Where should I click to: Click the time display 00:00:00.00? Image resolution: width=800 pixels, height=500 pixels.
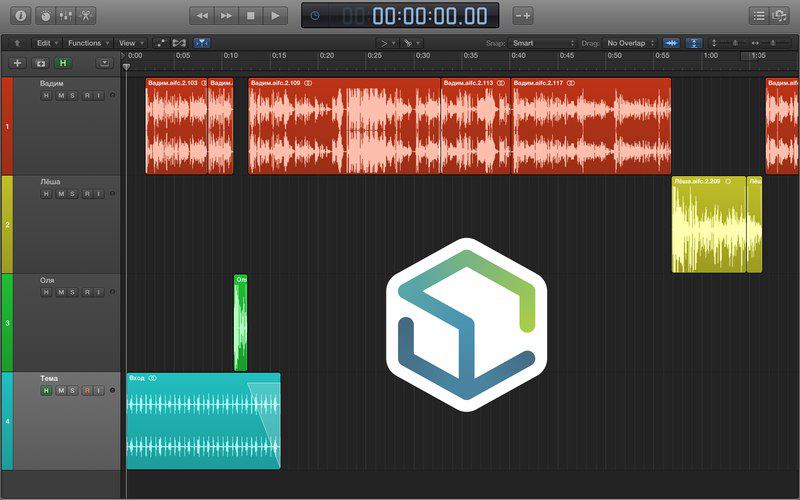(x=430, y=16)
